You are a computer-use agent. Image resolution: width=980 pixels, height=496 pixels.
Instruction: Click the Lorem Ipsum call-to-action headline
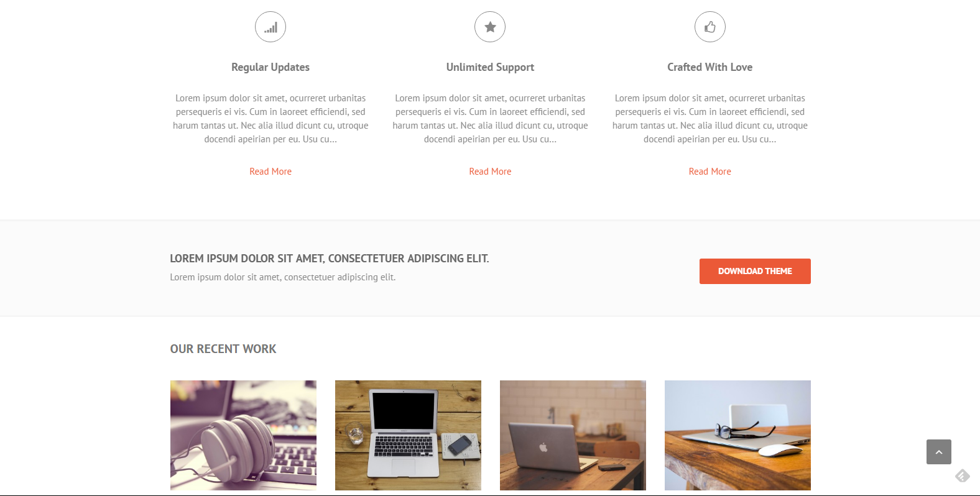click(x=330, y=259)
